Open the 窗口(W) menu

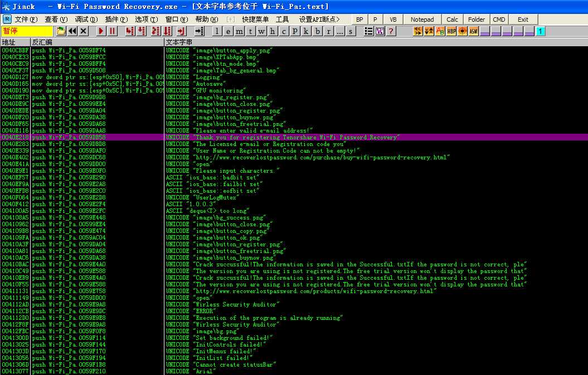pos(176,19)
